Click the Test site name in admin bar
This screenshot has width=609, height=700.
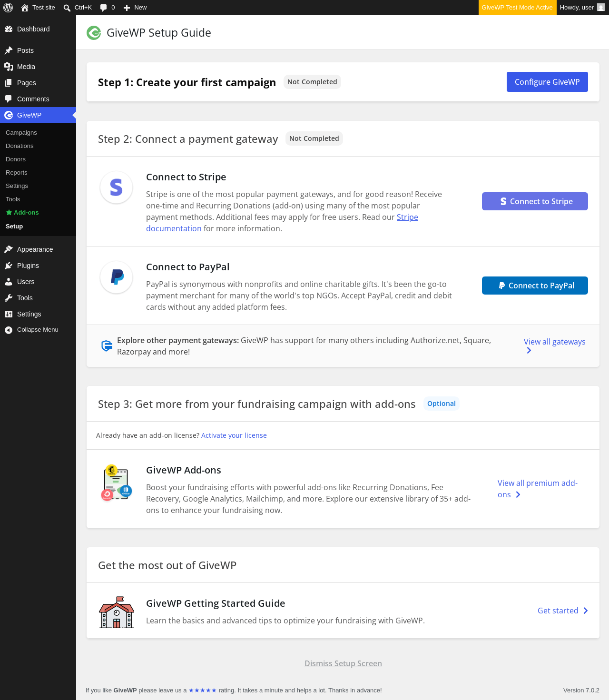click(44, 8)
